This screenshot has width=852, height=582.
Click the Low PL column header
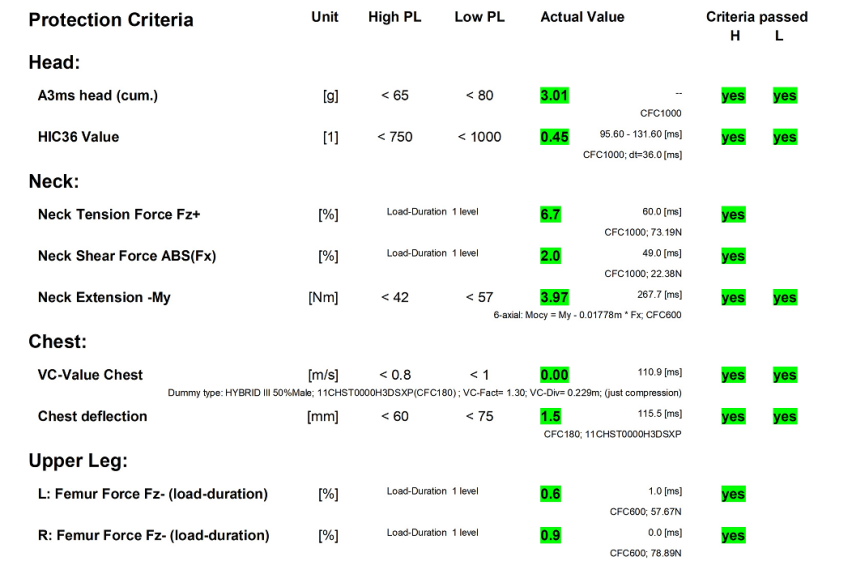pyautogui.click(x=479, y=17)
